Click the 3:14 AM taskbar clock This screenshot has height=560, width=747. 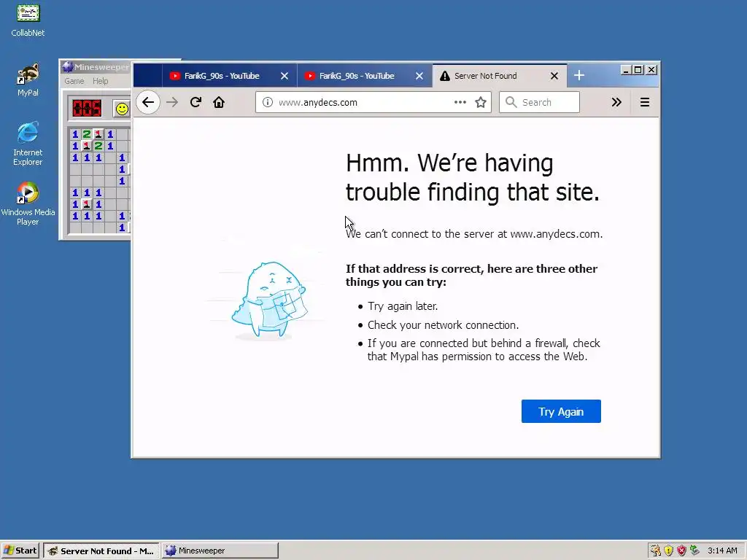722,551
